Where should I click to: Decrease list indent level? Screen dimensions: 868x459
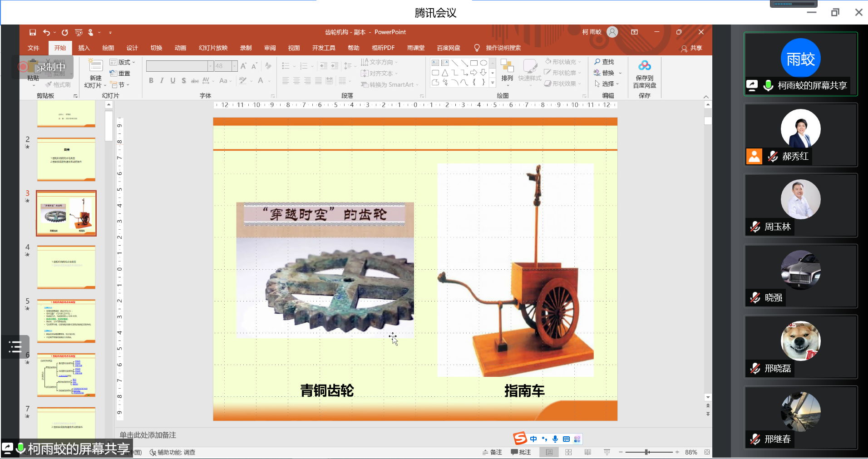pos(324,66)
